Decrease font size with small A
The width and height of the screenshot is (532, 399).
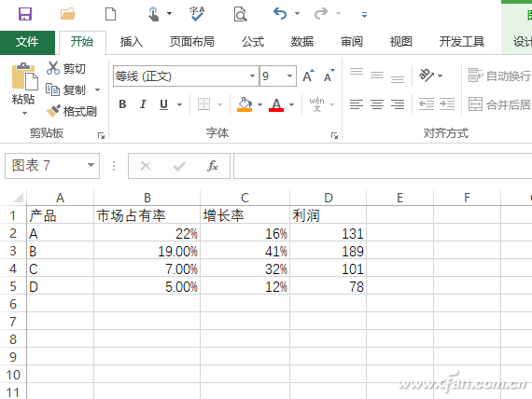pos(329,76)
